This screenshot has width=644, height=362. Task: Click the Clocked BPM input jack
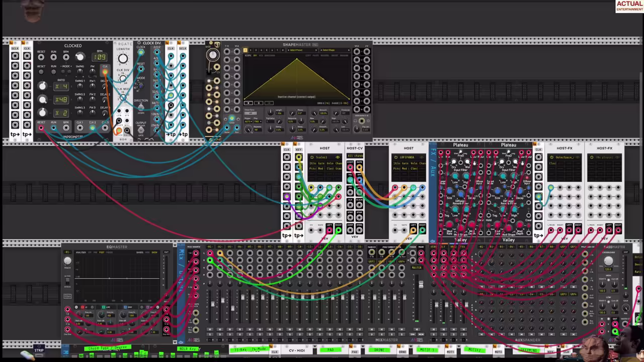66,57
